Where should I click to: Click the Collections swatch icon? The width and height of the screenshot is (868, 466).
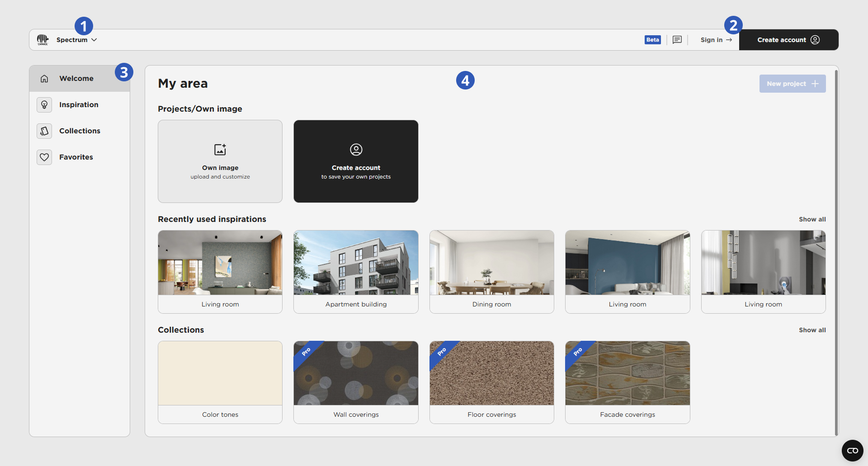[x=44, y=131]
